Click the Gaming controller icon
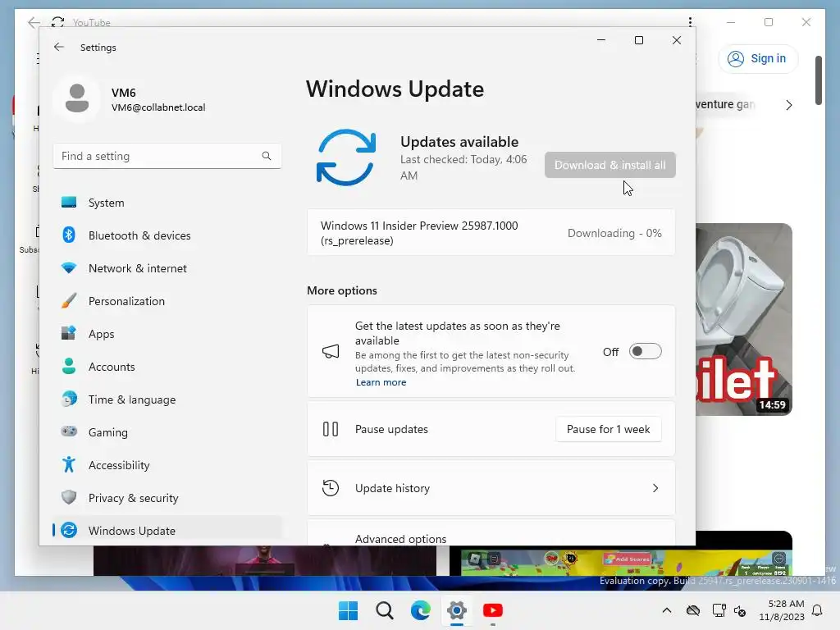This screenshot has width=840, height=630. [69, 431]
